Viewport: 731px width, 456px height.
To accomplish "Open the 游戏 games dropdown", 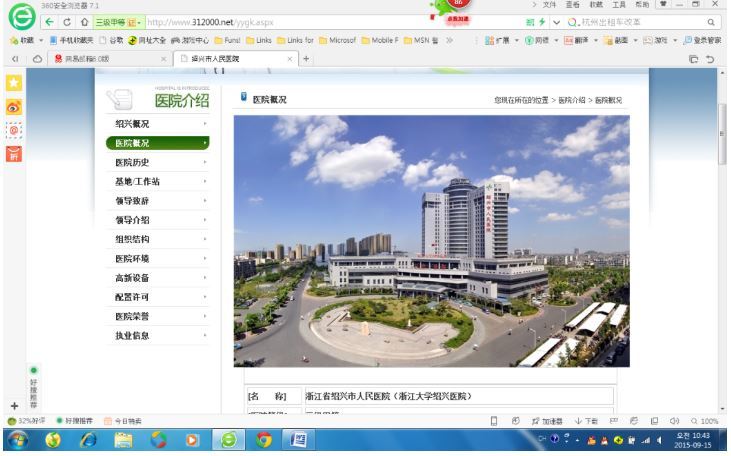I will [x=660, y=41].
